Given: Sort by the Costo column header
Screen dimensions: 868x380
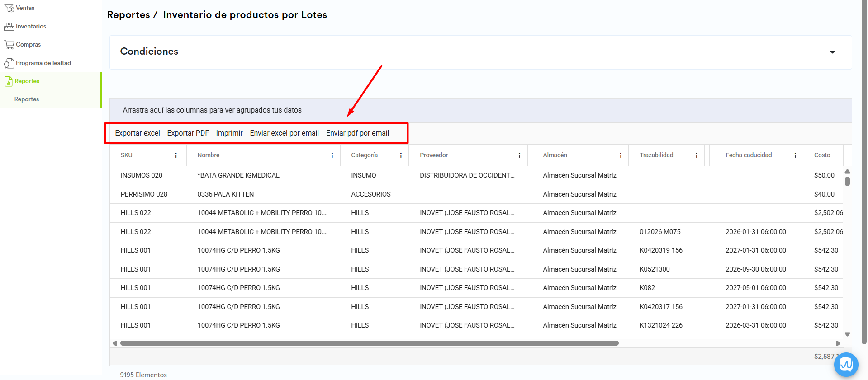Looking at the screenshot, I should 822,155.
